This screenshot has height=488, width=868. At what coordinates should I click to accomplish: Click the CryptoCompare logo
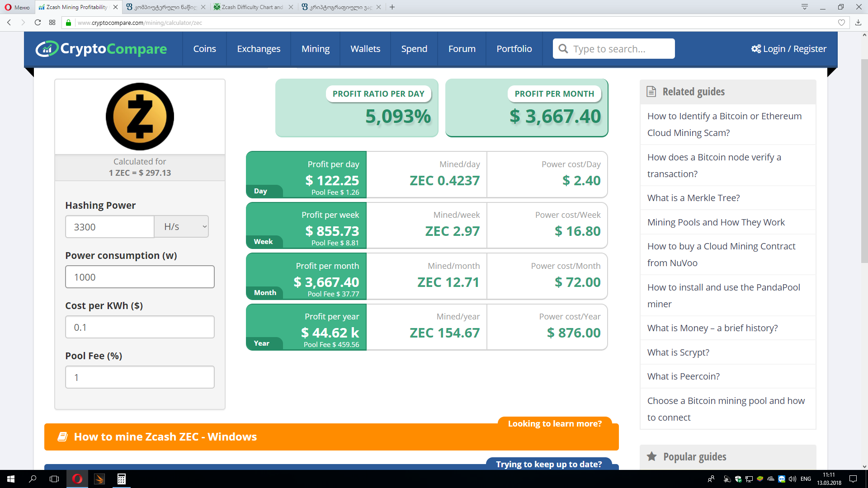point(101,49)
